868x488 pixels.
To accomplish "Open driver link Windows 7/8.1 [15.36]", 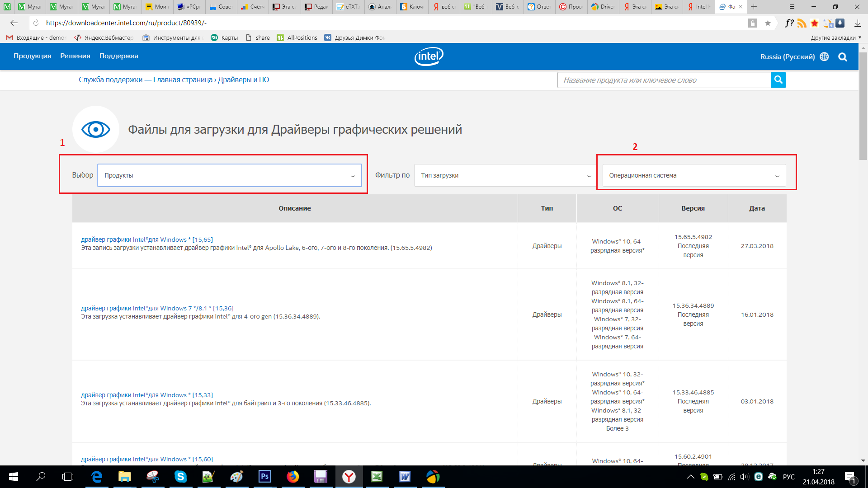I will [157, 308].
